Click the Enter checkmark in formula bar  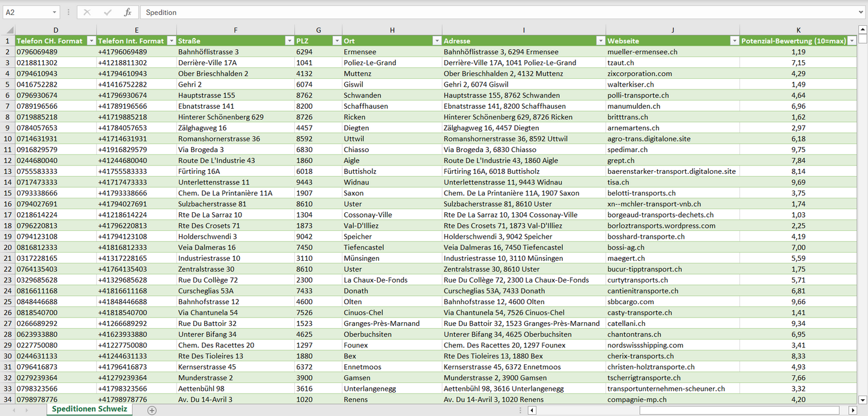(x=108, y=12)
